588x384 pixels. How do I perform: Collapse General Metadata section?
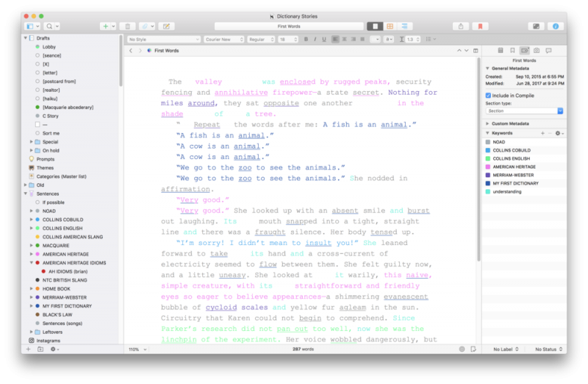(x=487, y=68)
